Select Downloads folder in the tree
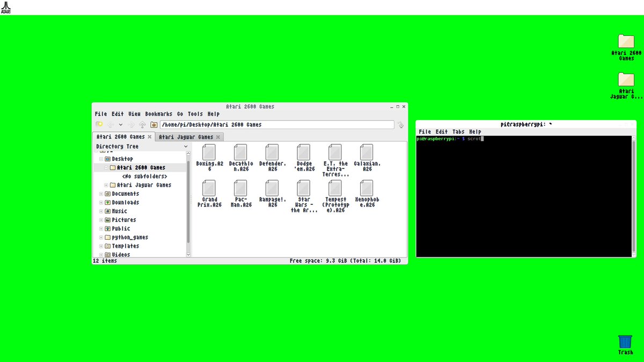Viewport: 644px width, 362px height. (122, 203)
